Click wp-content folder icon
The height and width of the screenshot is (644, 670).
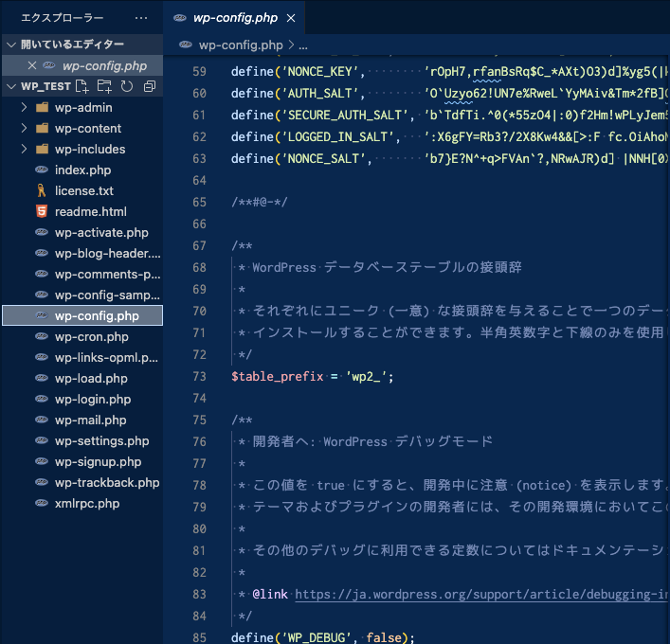click(x=42, y=128)
